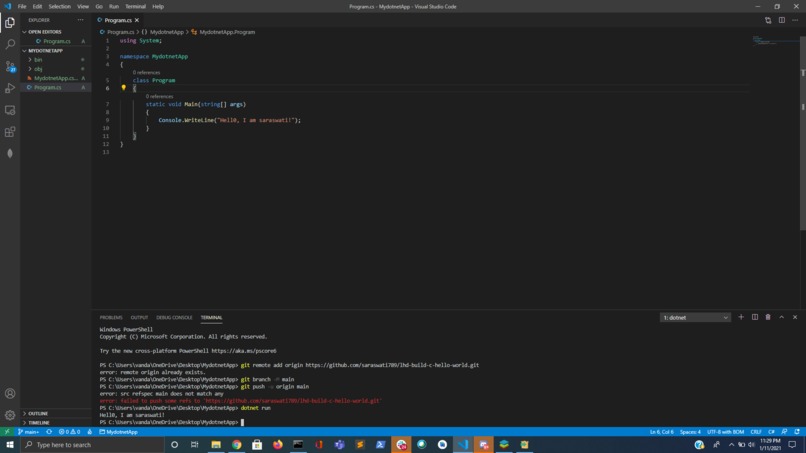Switch to the Output panel tab
Screen dimensions: 806x453
tap(139, 318)
